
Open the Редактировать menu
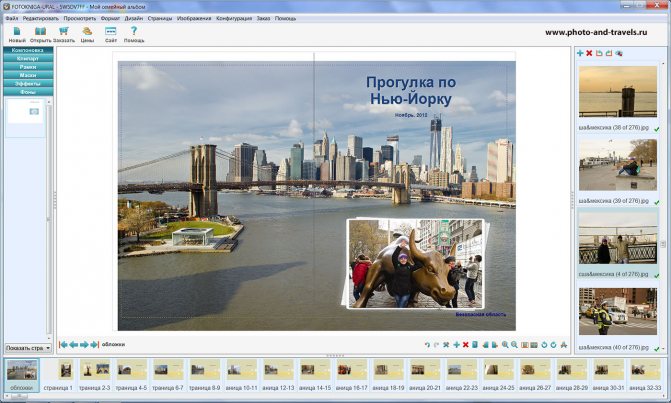[41, 18]
